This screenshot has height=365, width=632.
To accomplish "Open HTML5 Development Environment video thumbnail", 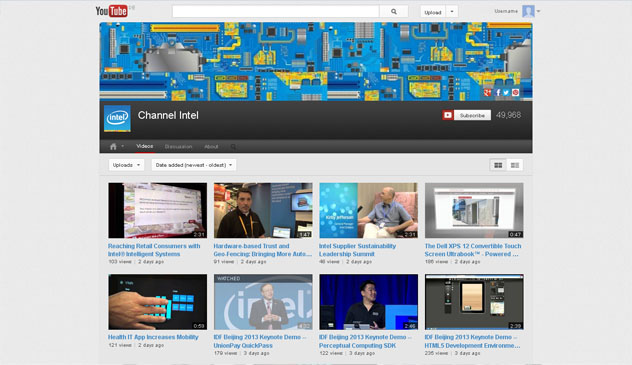I will click(474, 302).
